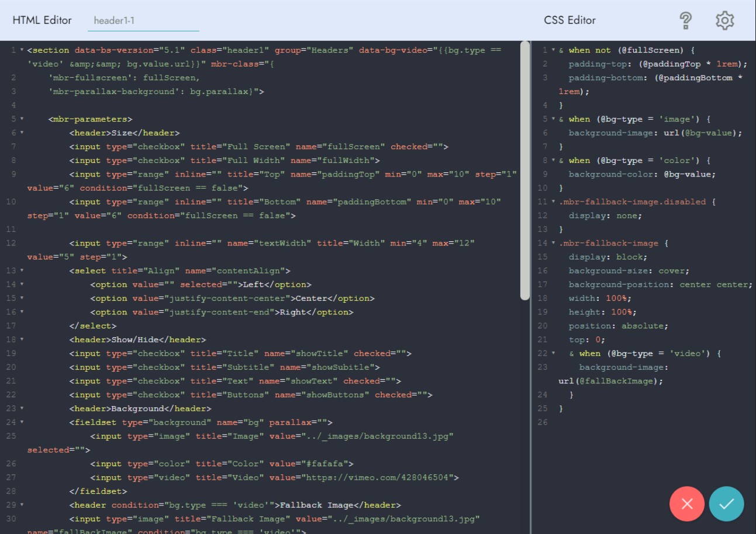This screenshot has width=756, height=534.
Task: Fold the CSS .mbr-fallback-image rule on line 14
Action: click(x=553, y=243)
